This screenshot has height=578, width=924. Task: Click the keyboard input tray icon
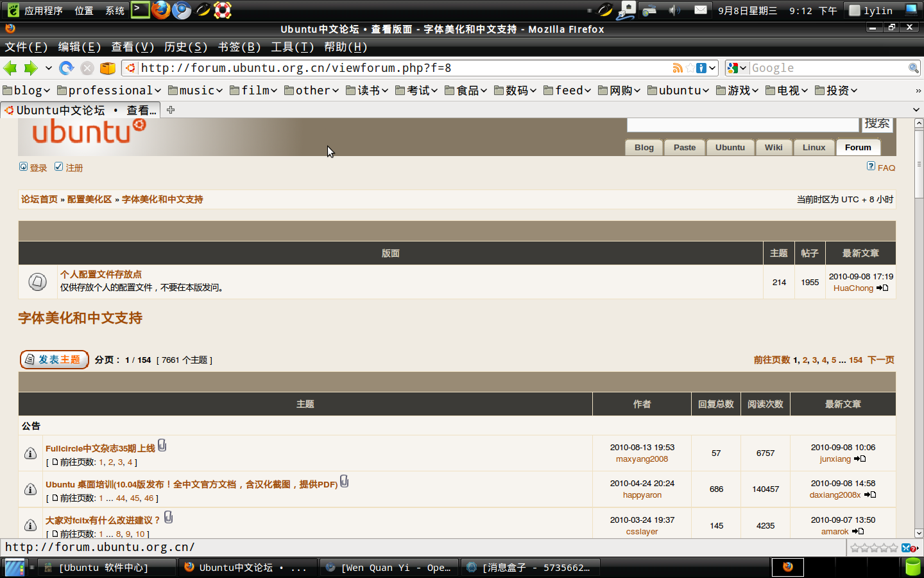tap(649, 10)
